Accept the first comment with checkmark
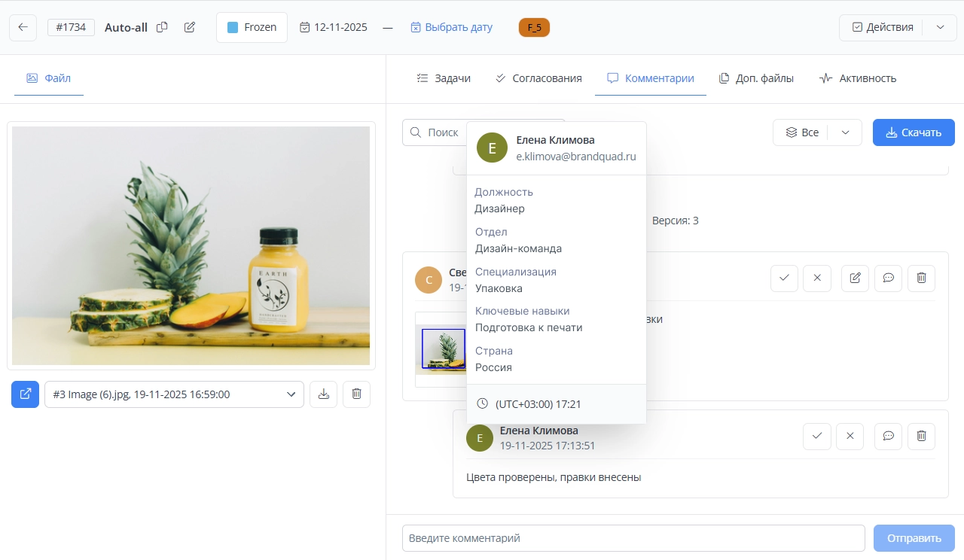Image resolution: width=964 pixels, height=560 pixels. pos(784,278)
